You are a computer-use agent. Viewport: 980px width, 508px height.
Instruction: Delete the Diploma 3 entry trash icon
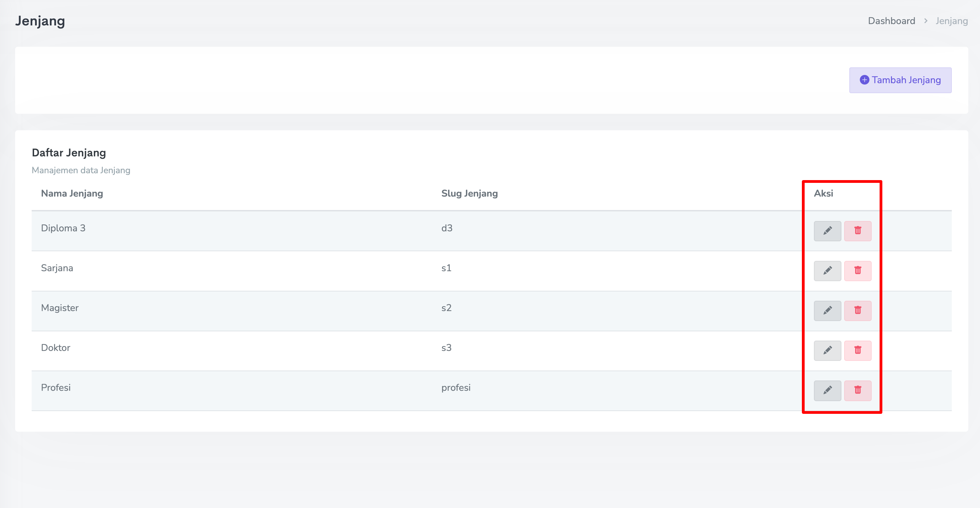tap(858, 231)
